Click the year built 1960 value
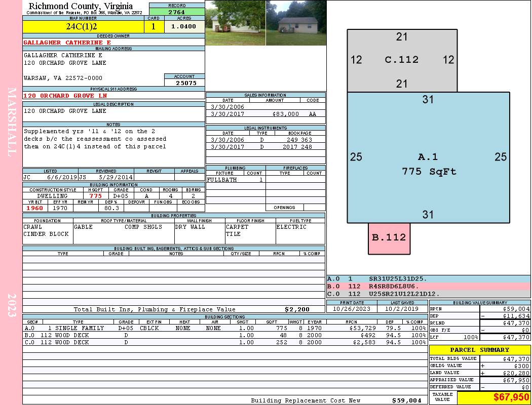Viewport: 532px width, 405px height. click(35, 208)
